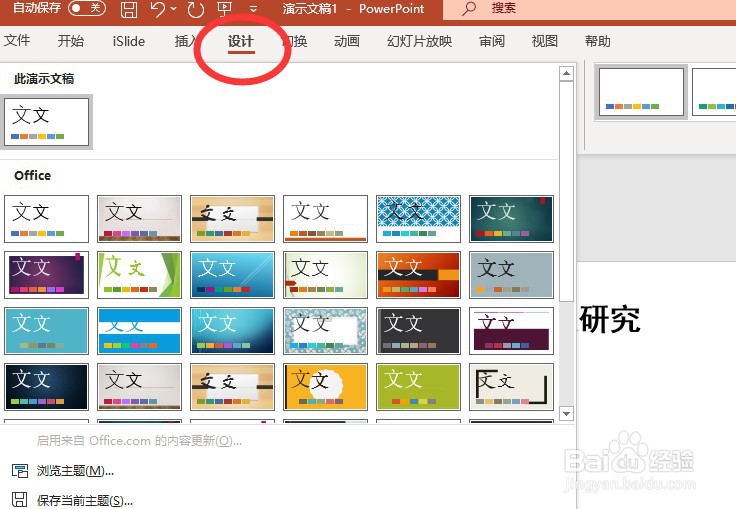Click the gallery vertical scrollbar thumb
This screenshot has height=509, width=736.
[x=567, y=192]
